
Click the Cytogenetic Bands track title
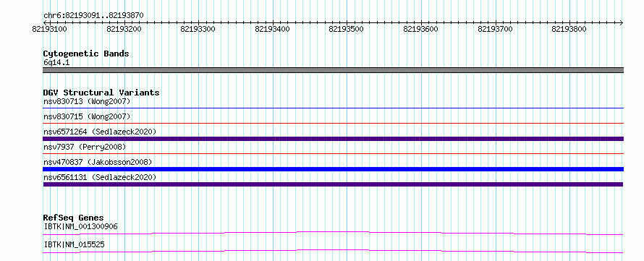(x=86, y=54)
